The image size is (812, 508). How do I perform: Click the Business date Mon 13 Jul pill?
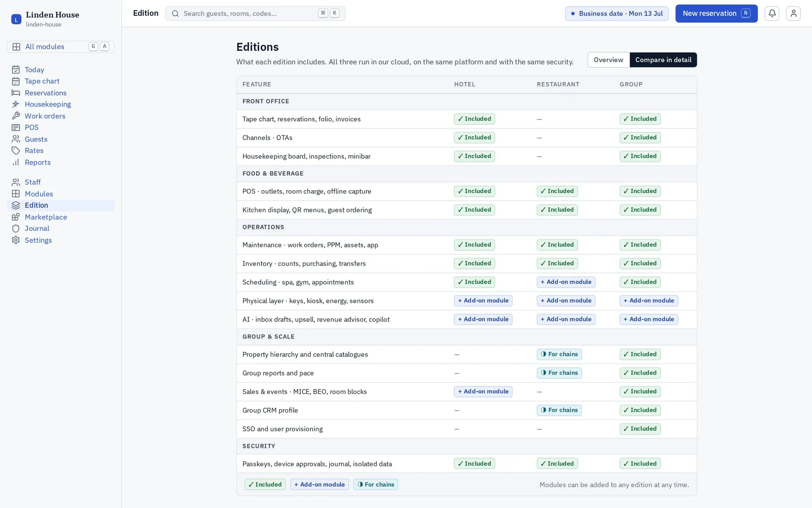click(616, 13)
